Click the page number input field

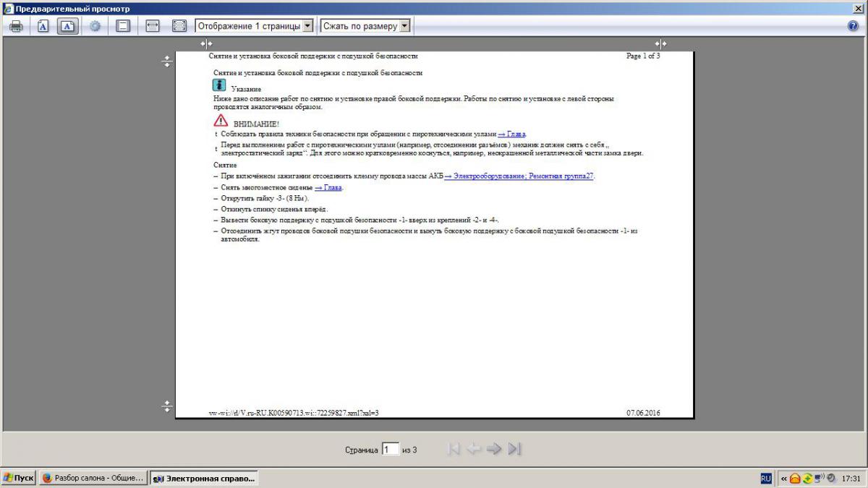tap(390, 449)
